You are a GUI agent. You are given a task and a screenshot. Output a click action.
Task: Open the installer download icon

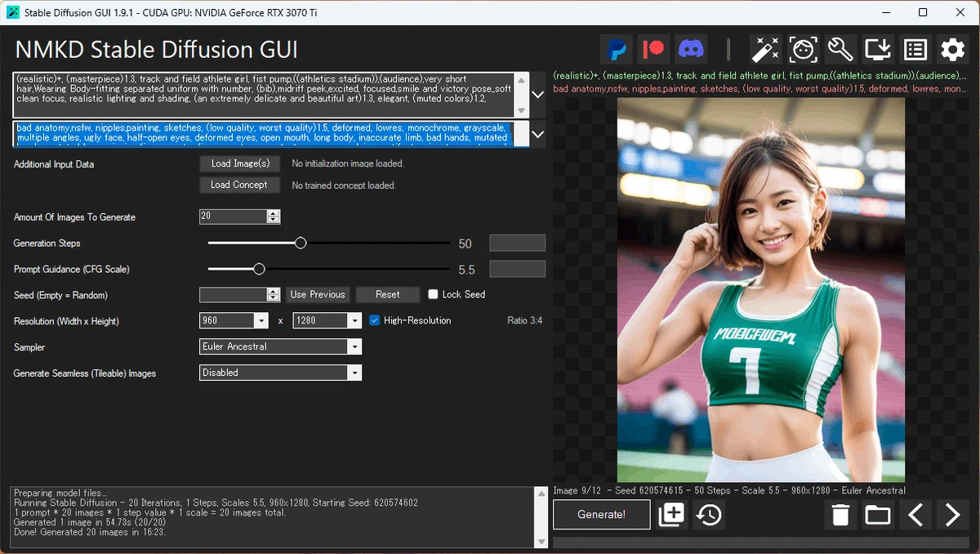[x=878, y=50]
